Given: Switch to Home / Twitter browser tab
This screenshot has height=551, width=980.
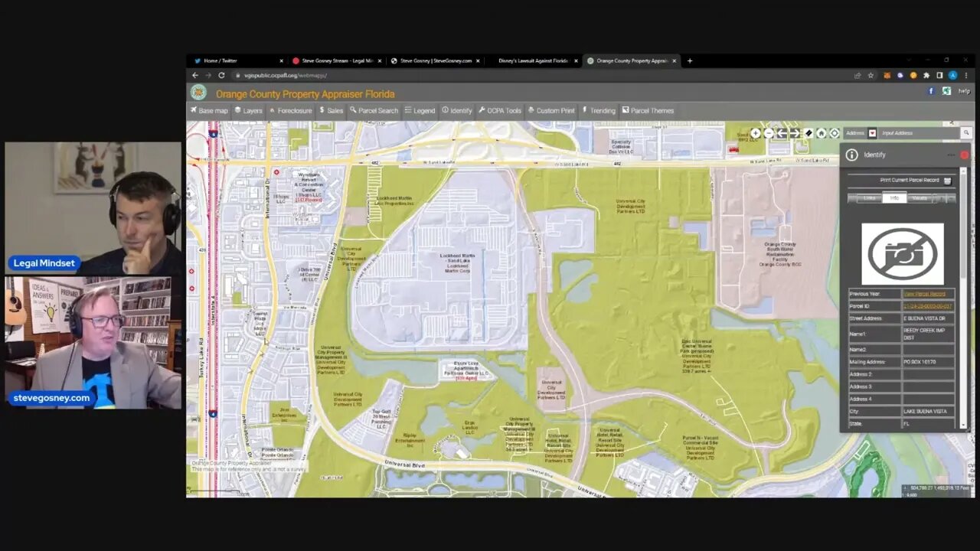Looking at the screenshot, I should point(237,60).
